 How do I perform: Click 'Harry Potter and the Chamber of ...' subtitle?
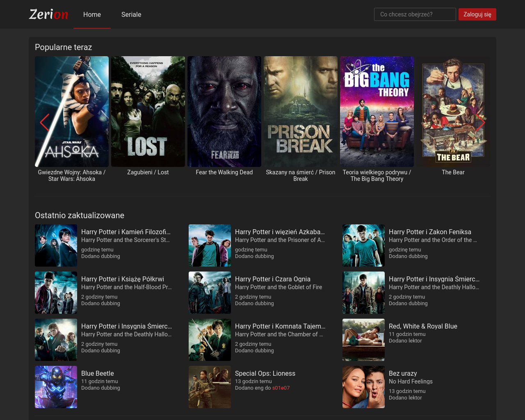coord(279,334)
